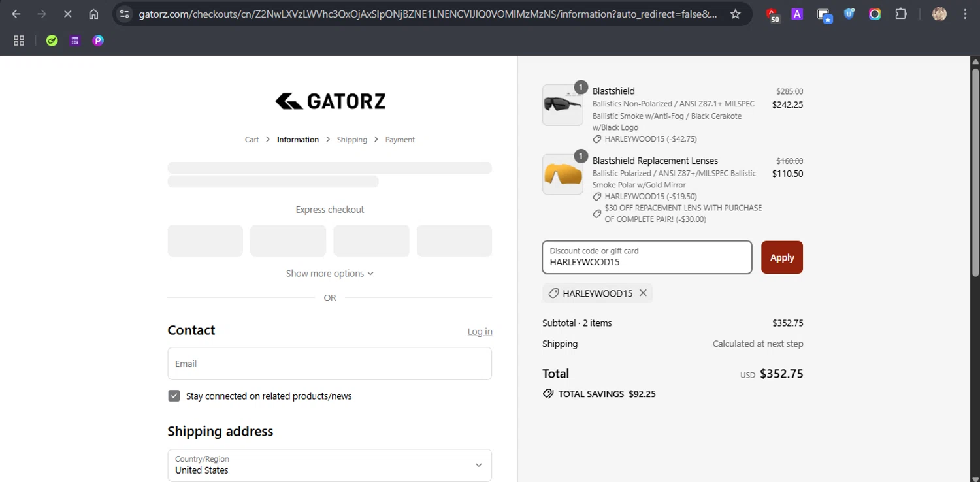The height and width of the screenshot is (482, 980).
Task: Click the Express checkout heading
Action: pos(330,210)
